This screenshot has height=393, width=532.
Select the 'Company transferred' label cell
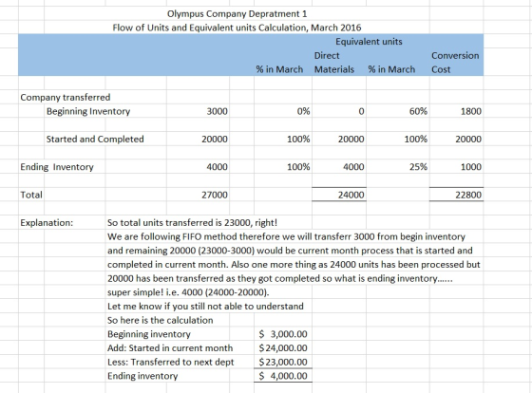[66, 98]
